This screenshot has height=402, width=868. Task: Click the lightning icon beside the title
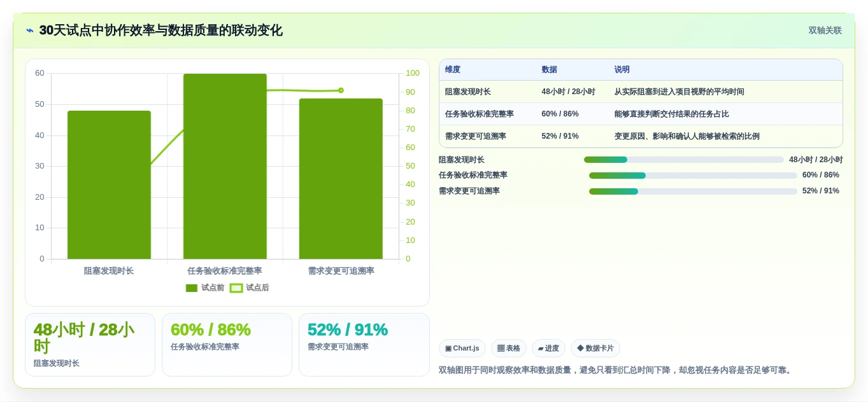pos(30,31)
